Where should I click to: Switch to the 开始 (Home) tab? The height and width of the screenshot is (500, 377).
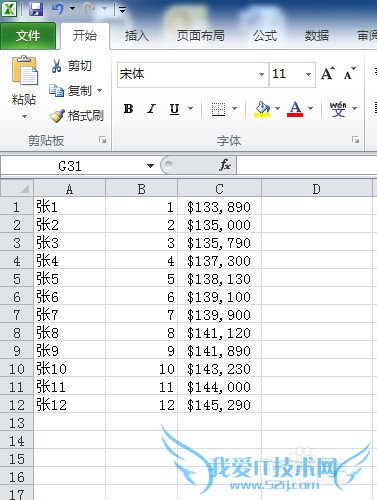(x=85, y=36)
